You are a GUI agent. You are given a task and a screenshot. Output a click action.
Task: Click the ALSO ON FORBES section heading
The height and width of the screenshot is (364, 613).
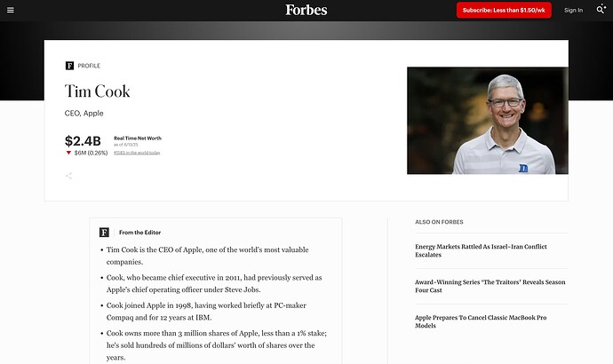(439, 222)
